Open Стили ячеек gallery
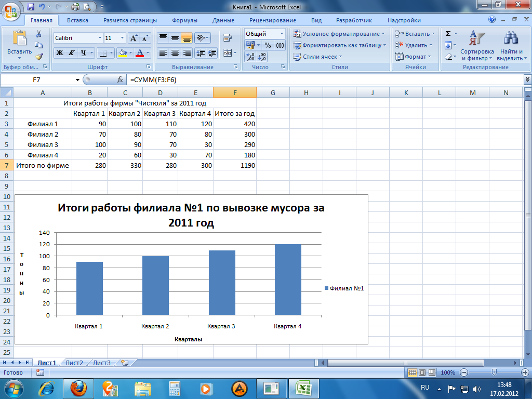Image resolution: width=532 pixels, height=399 pixels. click(317, 57)
